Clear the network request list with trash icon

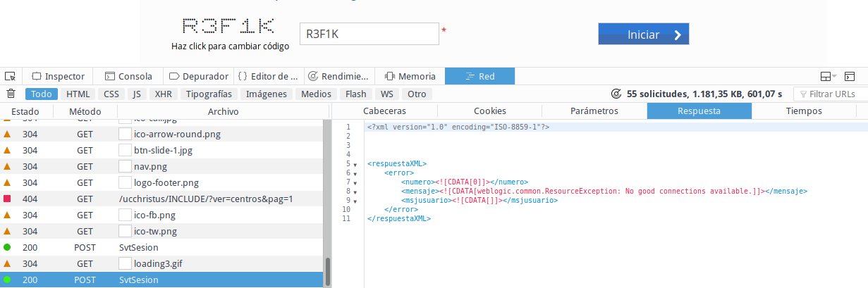pos(11,94)
